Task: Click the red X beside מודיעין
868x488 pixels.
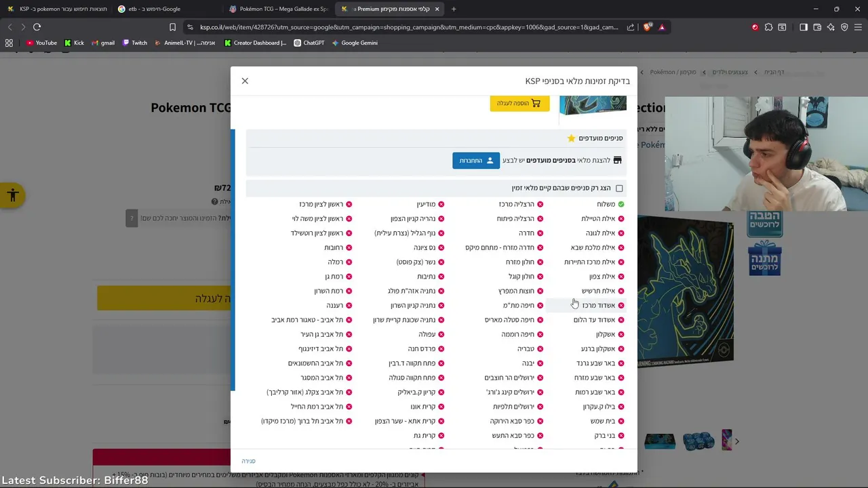Action: click(441, 204)
